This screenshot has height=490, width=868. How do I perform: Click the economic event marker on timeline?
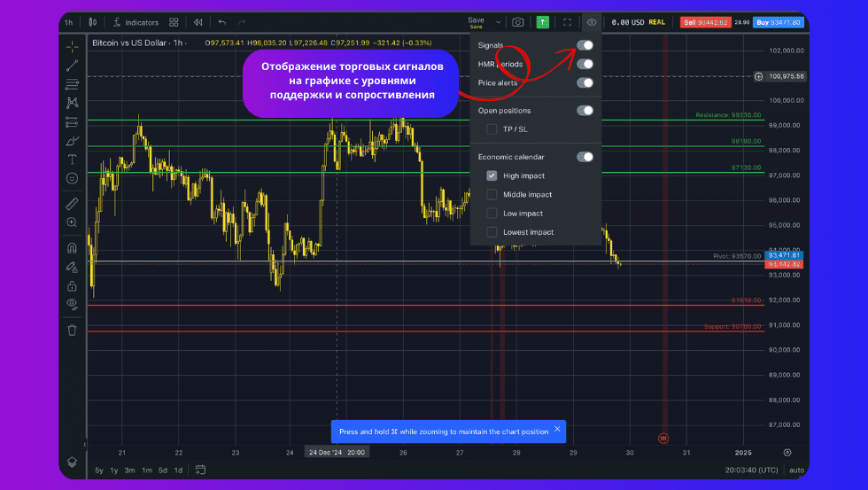tap(663, 439)
